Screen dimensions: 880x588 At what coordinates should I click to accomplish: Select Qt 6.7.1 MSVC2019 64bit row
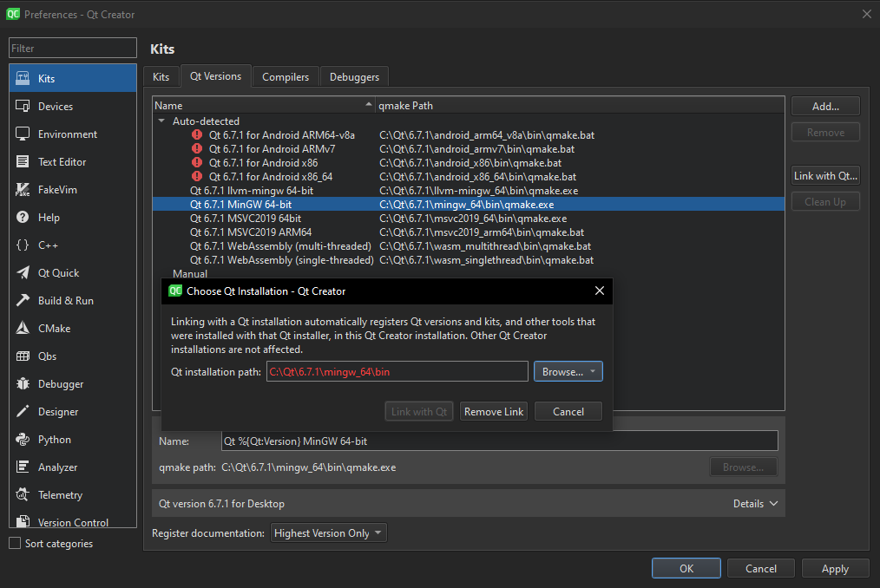[x=468, y=219]
